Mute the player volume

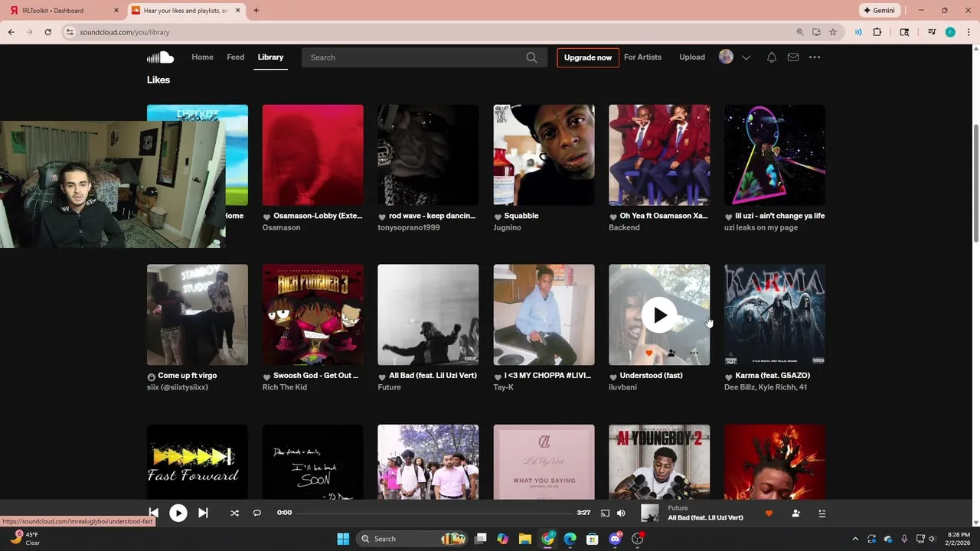[621, 513]
